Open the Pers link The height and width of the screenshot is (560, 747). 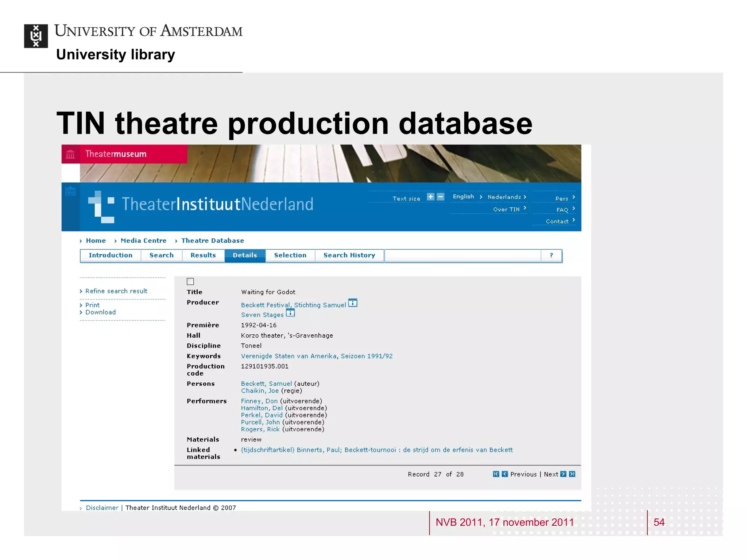(x=562, y=199)
